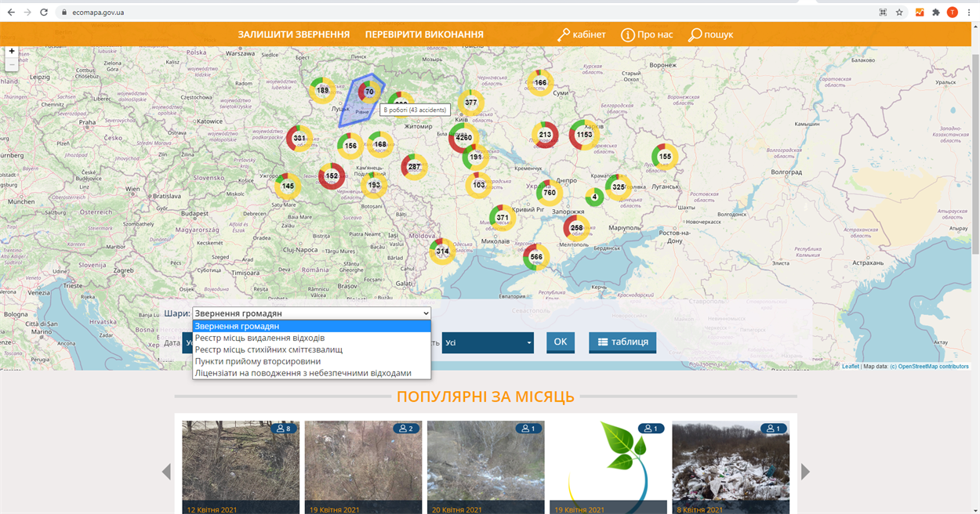Open the 103 cluster marker near Кропивницький
This screenshot has height=514, width=980.
479,185
